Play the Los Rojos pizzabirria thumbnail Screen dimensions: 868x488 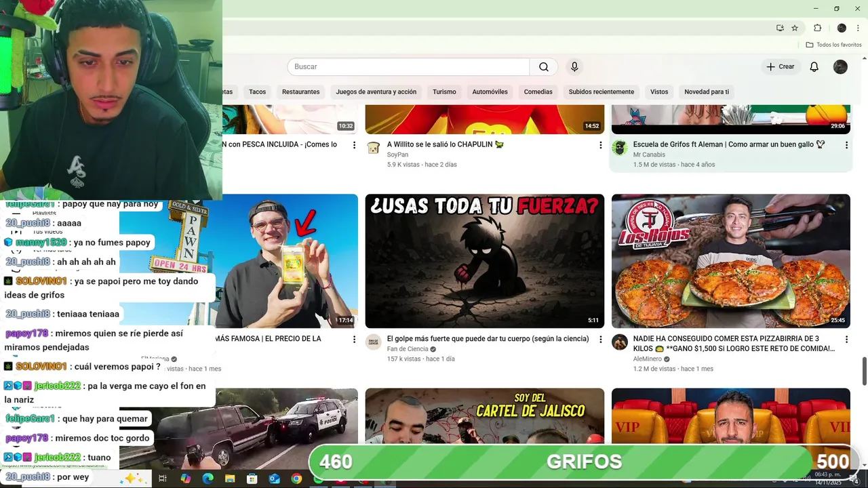(x=730, y=261)
